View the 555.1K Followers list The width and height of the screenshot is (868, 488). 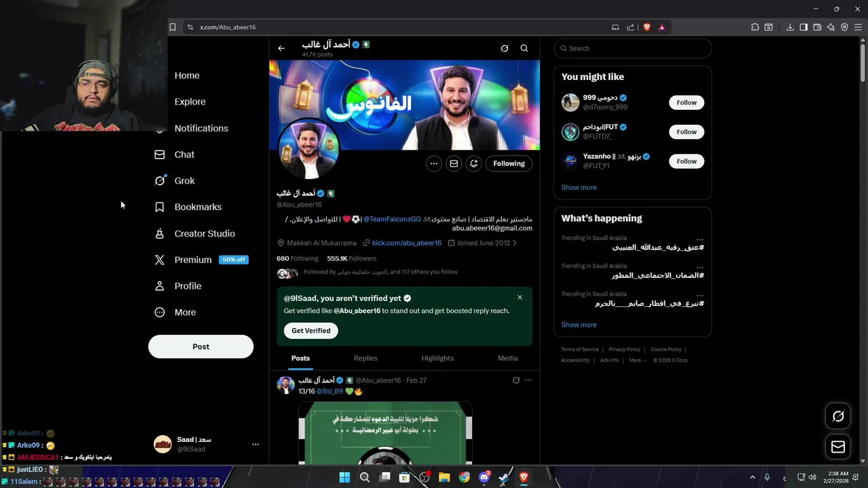(351, 258)
